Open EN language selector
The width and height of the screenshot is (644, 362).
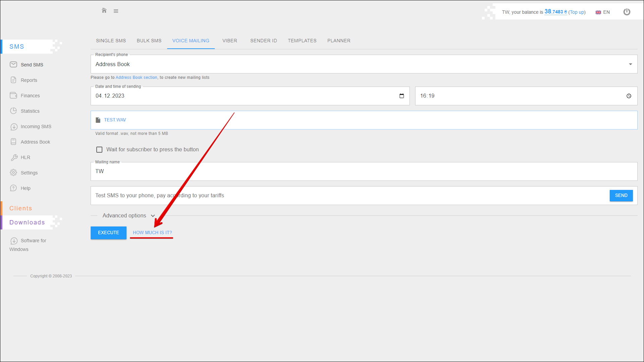coord(603,12)
